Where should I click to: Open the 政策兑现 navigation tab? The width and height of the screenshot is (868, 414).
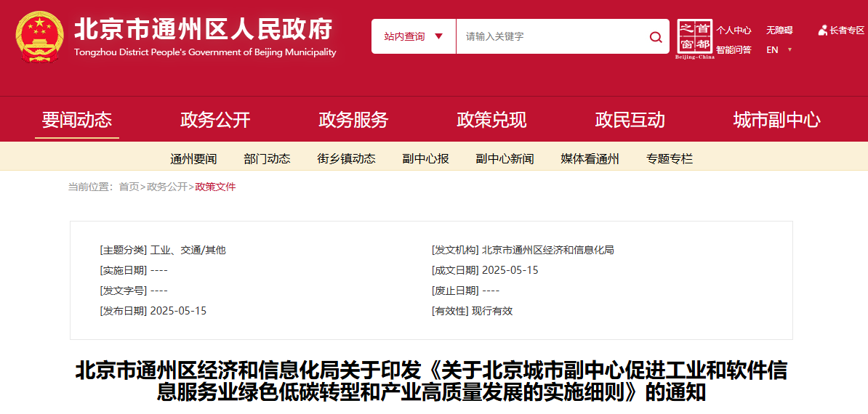(491, 120)
